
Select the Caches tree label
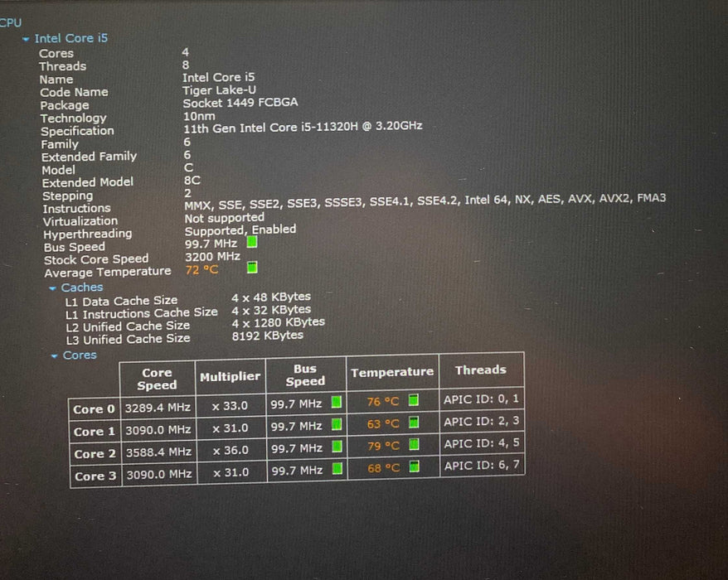coord(82,288)
